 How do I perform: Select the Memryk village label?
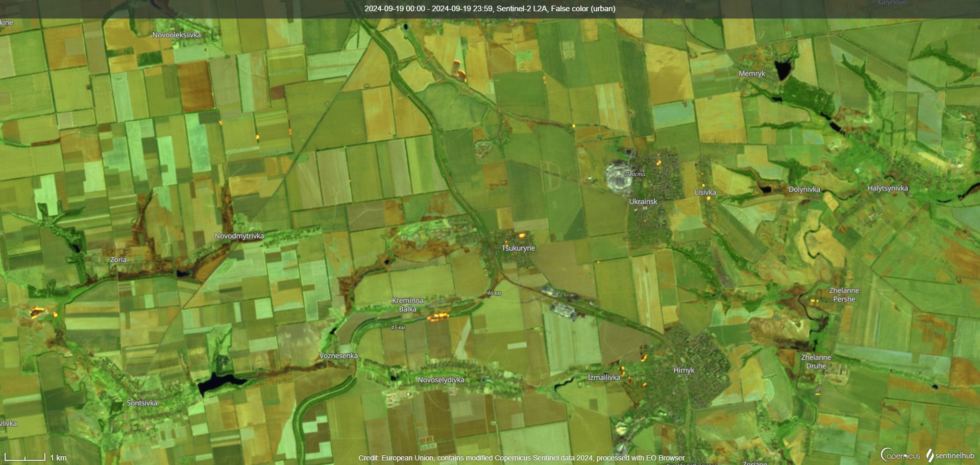752,74
